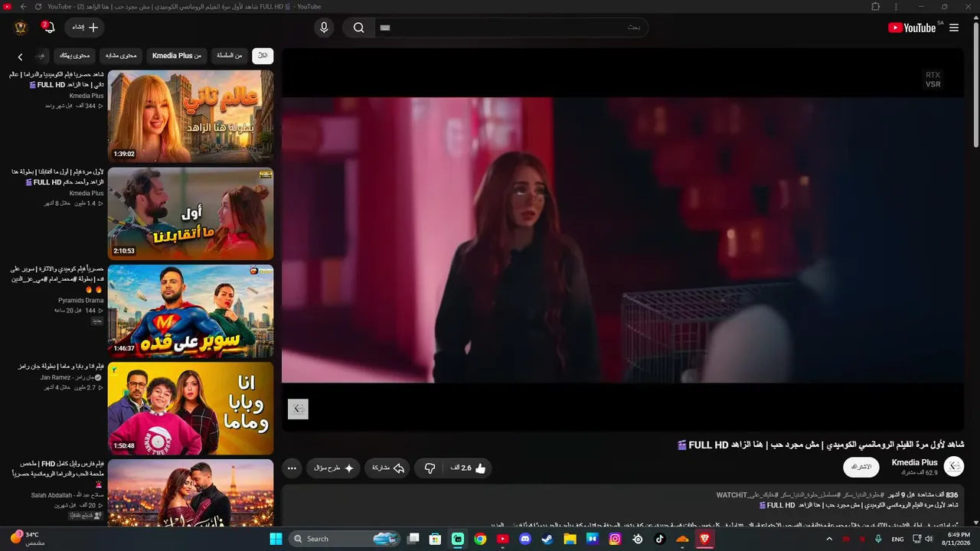
Task: Ask a question with 'طرح سؤال' button
Action: pyautogui.click(x=334, y=468)
